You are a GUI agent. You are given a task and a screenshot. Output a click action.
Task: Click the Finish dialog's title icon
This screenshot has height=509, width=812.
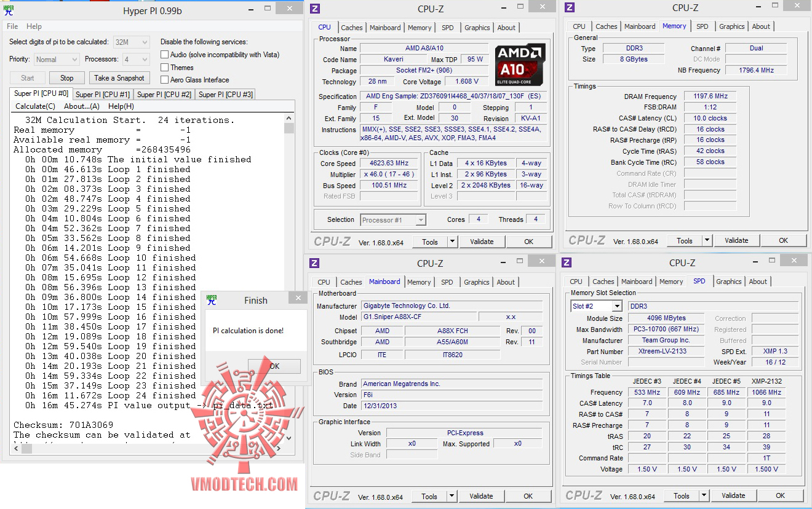tap(211, 300)
